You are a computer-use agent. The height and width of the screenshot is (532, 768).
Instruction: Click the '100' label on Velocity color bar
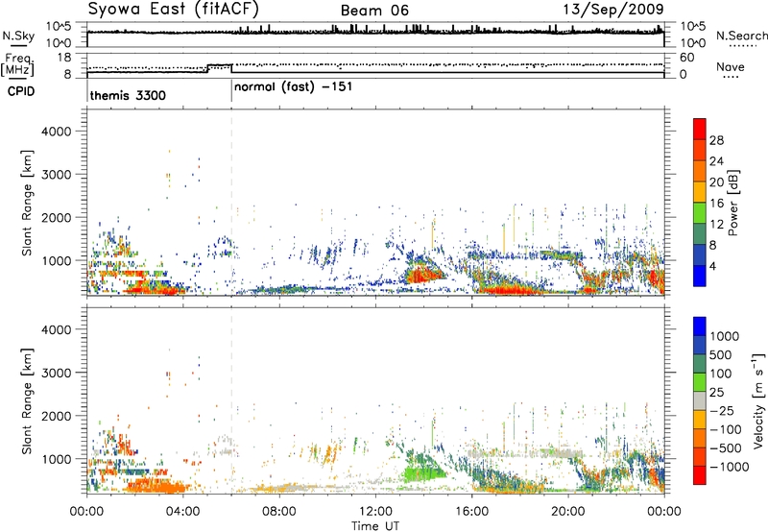click(x=721, y=374)
